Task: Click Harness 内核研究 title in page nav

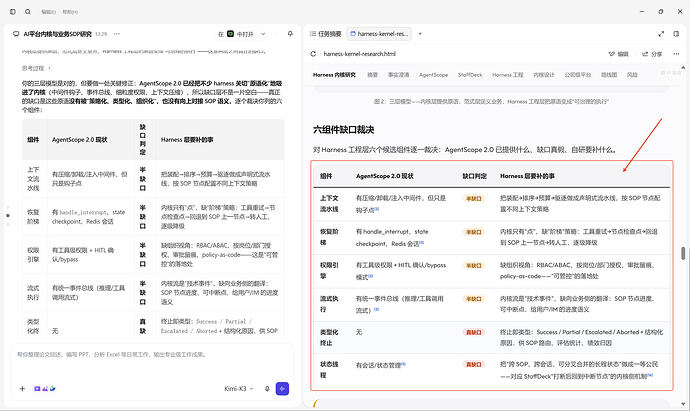Action: 334,75
